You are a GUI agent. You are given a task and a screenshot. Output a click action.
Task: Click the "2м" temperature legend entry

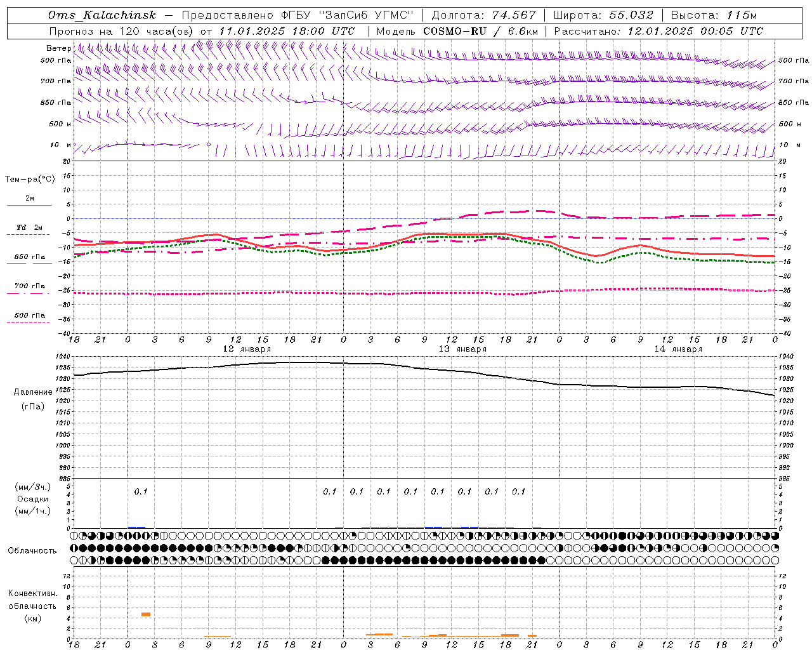[x=30, y=199]
